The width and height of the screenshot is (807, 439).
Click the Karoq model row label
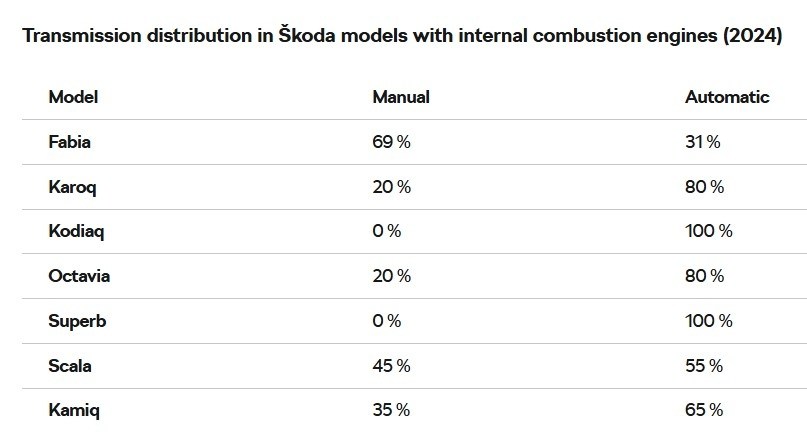pos(72,187)
